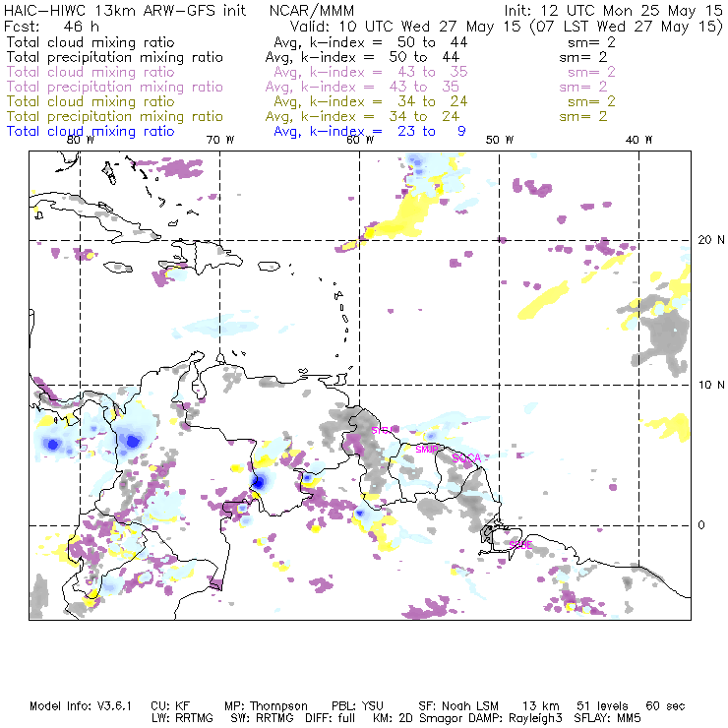The image size is (728, 728).
Task: Click the "CU: KF" model setting
Action: [x=170, y=706]
